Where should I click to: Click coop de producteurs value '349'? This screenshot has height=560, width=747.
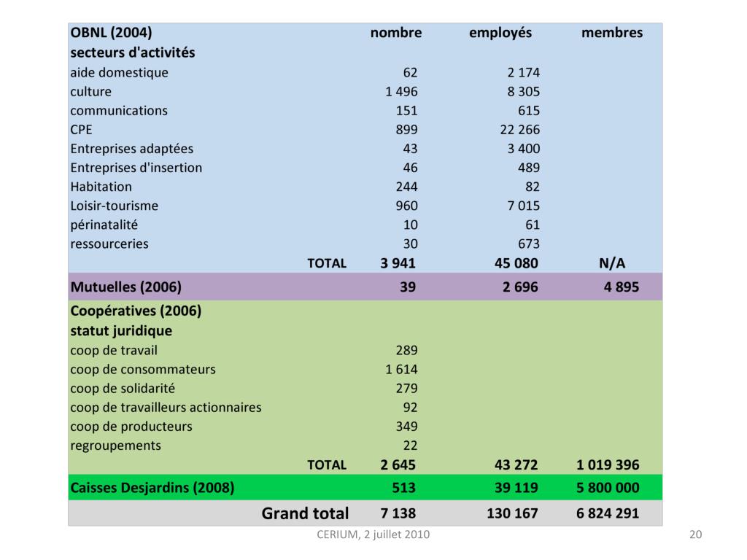(x=406, y=427)
